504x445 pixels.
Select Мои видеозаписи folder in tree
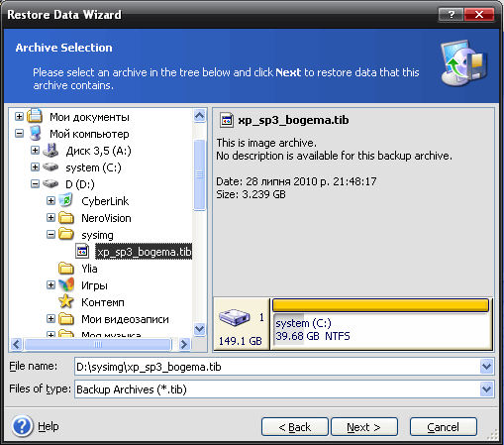[125, 319]
